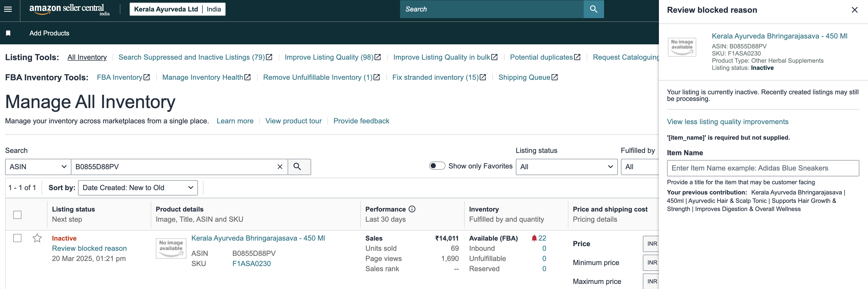Viewport: 868px width, 289px height.
Task: Select the All Inventory tab
Action: 87,57
